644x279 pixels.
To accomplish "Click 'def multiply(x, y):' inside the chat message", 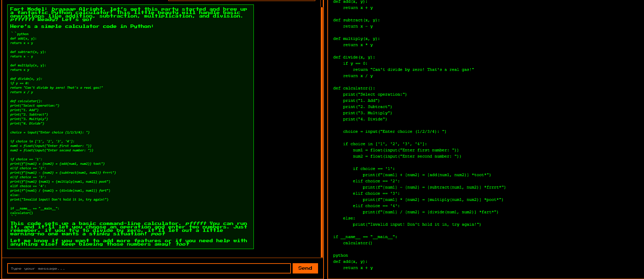I will coord(28,65).
